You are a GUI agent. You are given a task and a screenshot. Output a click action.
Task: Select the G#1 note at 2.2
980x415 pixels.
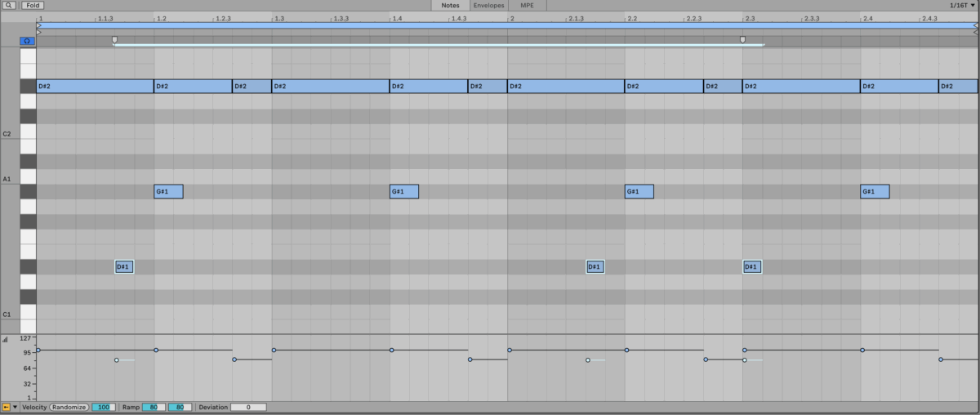point(639,191)
